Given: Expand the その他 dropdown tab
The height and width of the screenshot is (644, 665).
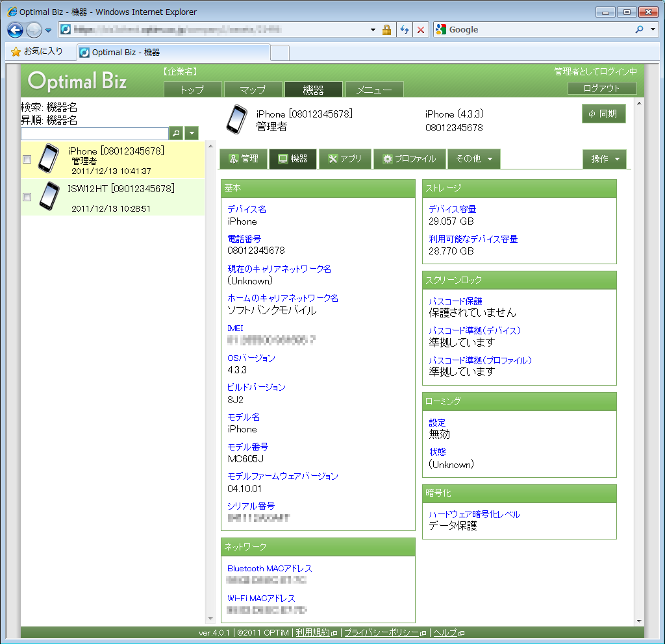Looking at the screenshot, I should (x=474, y=158).
